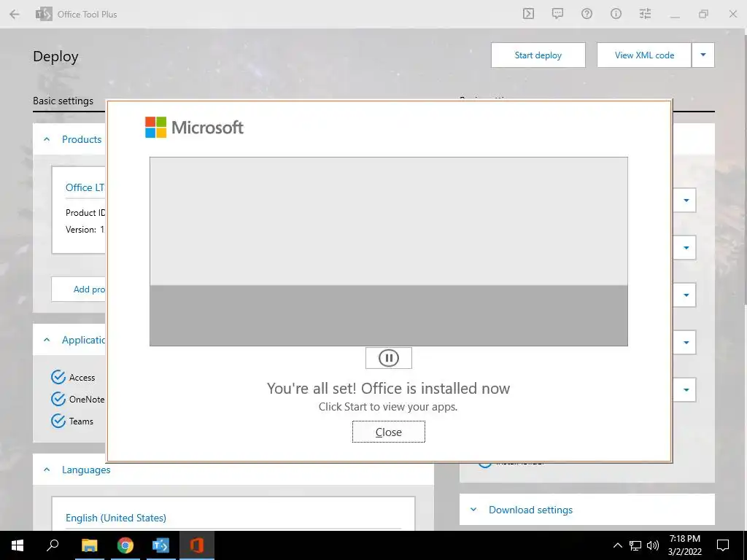
Task: Click the Version text in product card
Action: (85, 230)
